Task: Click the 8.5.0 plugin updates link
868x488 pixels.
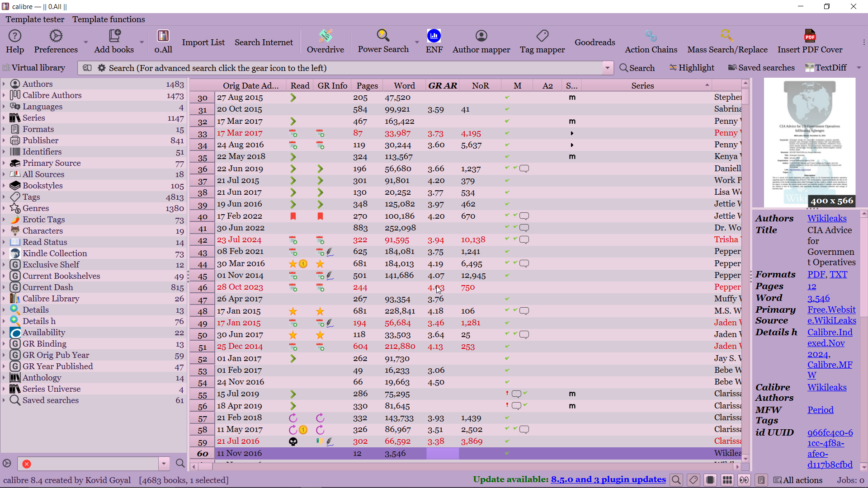Action: (608, 480)
